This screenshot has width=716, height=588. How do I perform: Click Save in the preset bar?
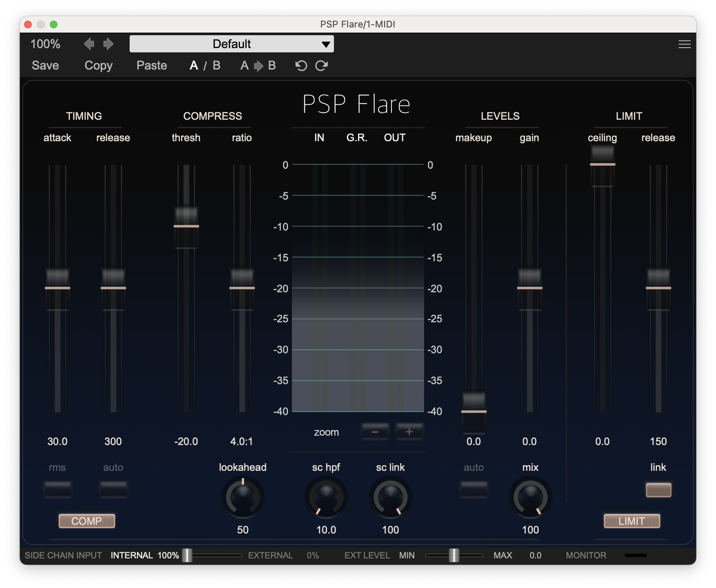click(x=46, y=66)
